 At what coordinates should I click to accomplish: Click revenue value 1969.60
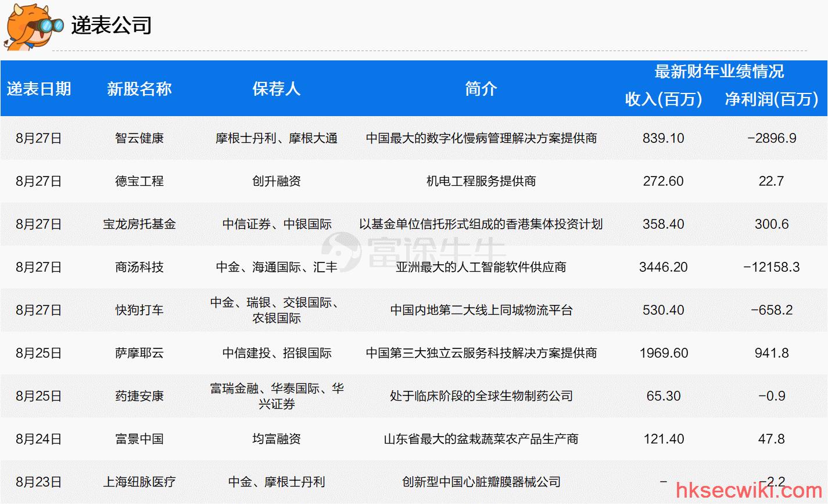(x=664, y=353)
